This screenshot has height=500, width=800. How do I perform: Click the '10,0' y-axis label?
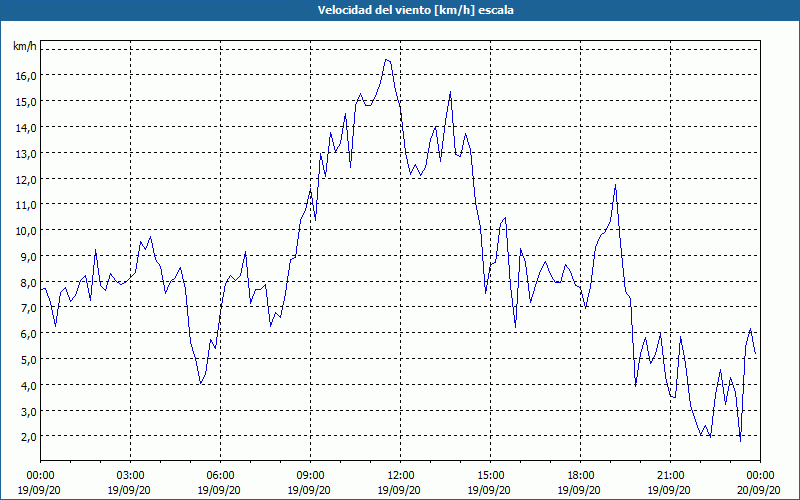pos(26,231)
